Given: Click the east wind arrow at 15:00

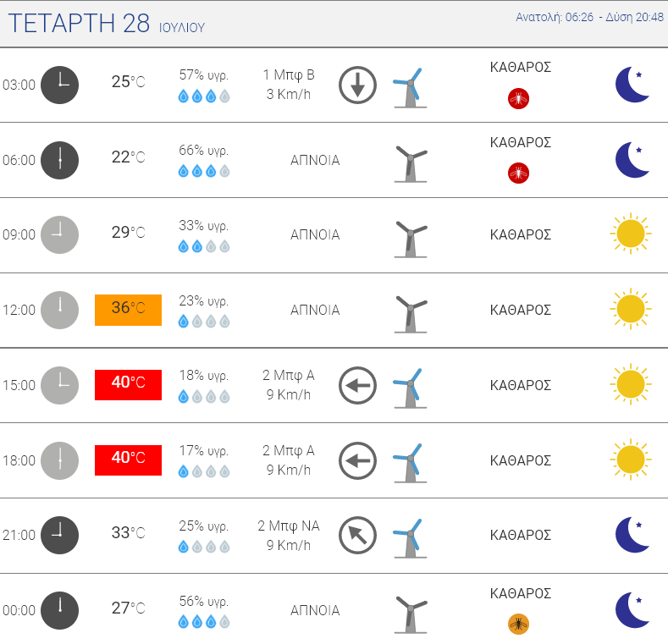Looking at the screenshot, I should click(x=357, y=386).
